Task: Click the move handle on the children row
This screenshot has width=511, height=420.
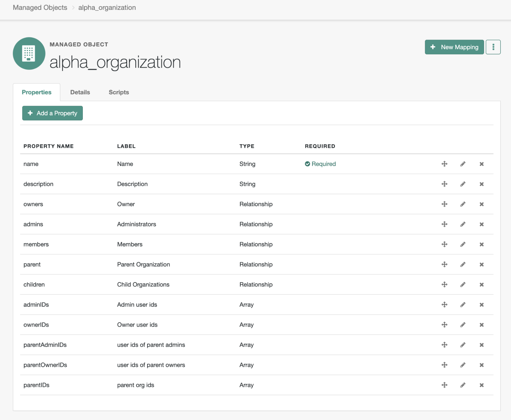Action: 444,284
